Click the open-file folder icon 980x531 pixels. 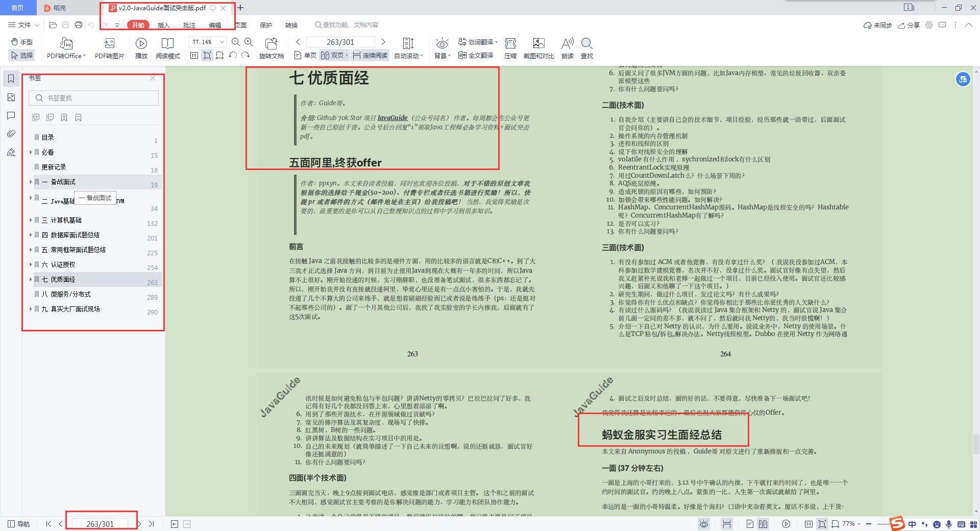pos(53,25)
